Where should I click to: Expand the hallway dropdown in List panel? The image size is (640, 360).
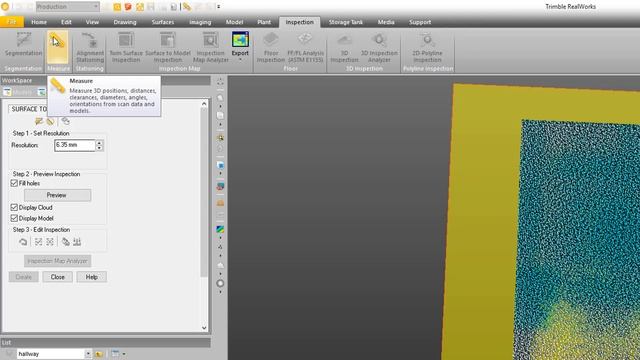(88, 354)
